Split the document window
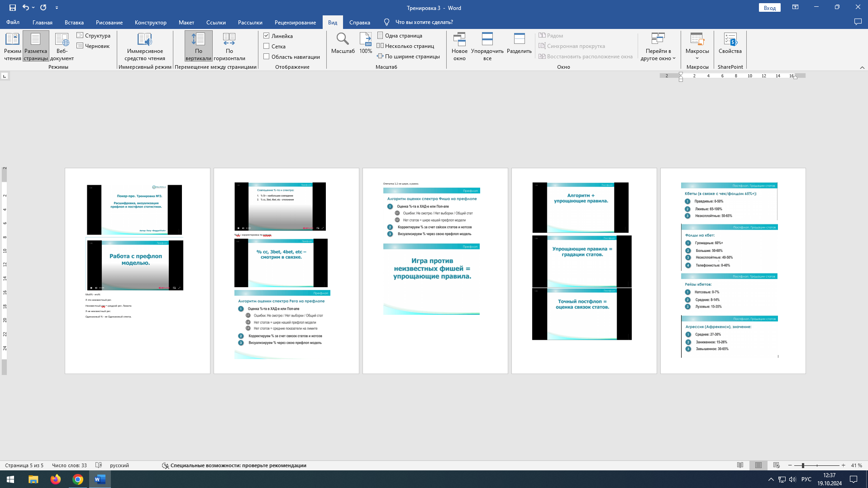This screenshot has width=868, height=488. coord(519,43)
